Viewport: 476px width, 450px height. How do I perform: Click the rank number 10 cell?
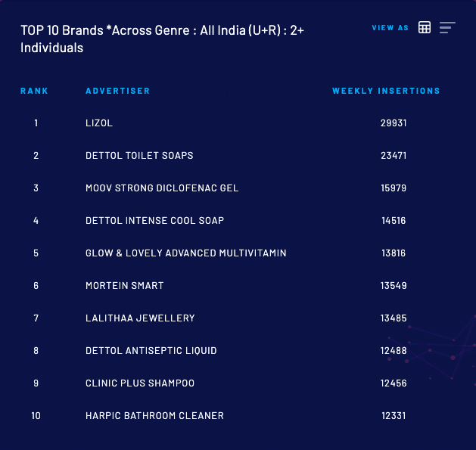point(36,415)
